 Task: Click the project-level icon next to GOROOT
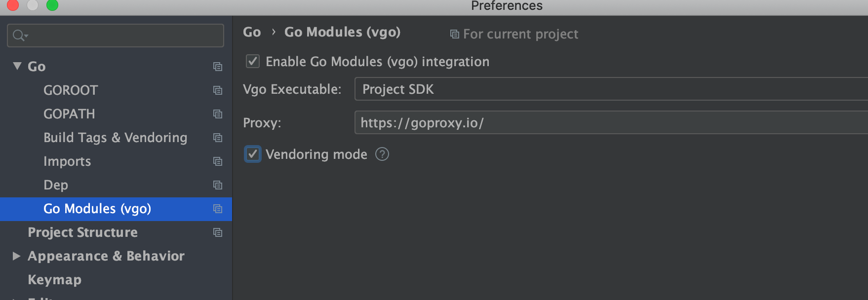[217, 90]
